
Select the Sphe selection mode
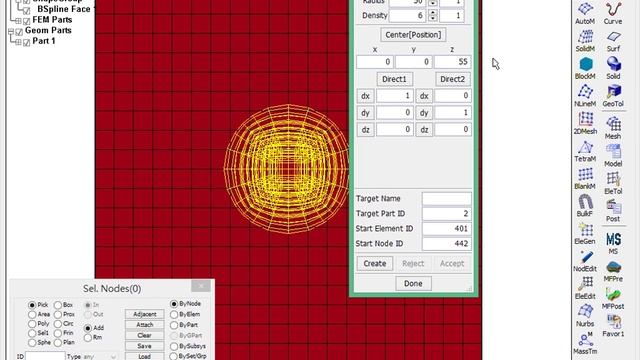pos(32,342)
